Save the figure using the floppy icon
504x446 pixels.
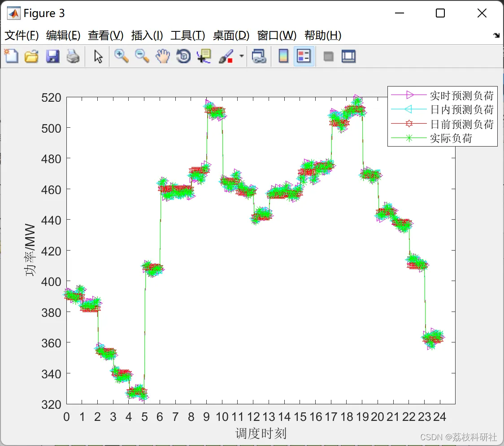coord(52,56)
